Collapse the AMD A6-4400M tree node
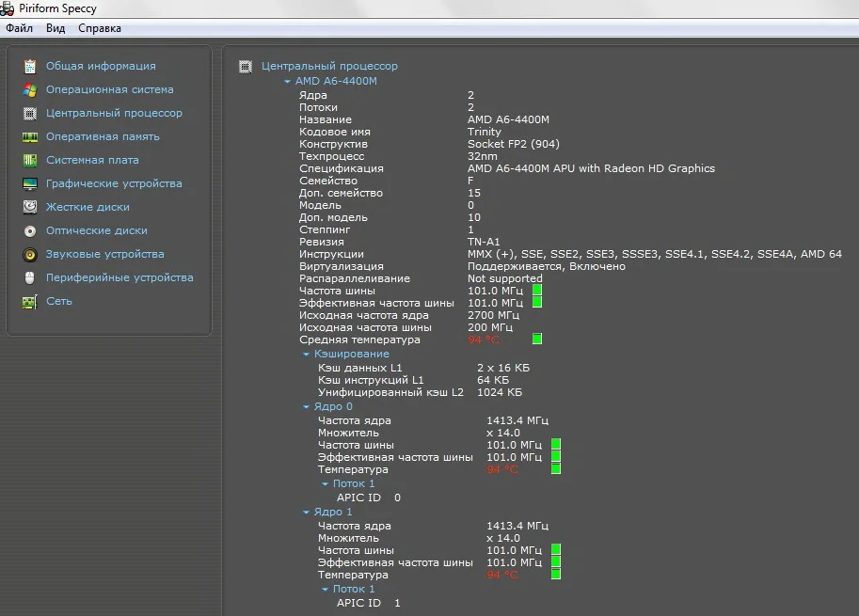The image size is (859, 616). coord(287,82)
